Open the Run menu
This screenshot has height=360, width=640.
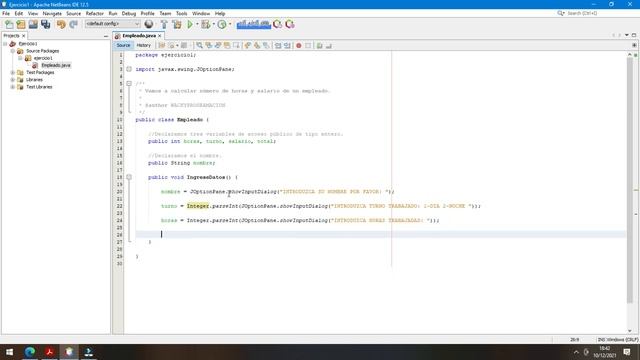pos(113,13)
